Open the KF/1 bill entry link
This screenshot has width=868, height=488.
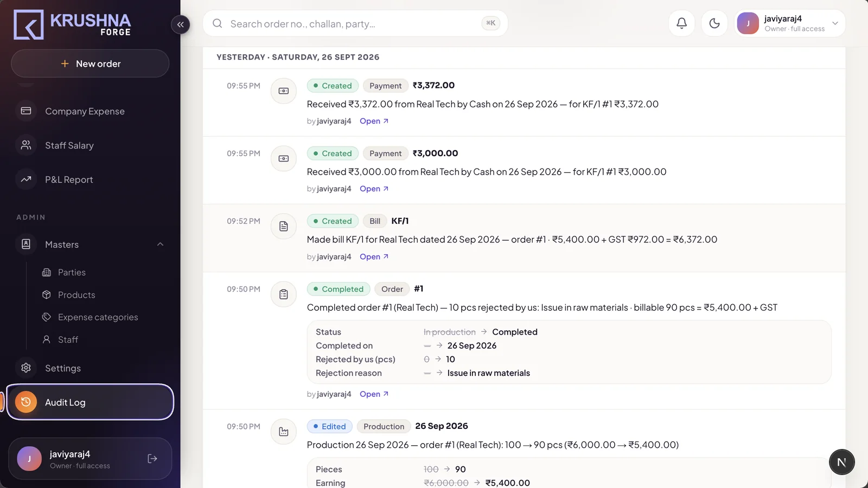(374, 256)
